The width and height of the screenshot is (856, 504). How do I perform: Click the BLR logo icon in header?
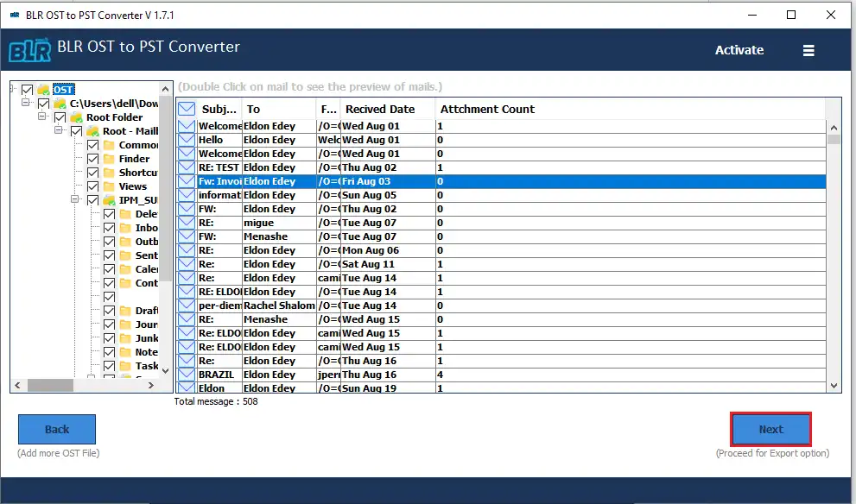pos(29,49)
